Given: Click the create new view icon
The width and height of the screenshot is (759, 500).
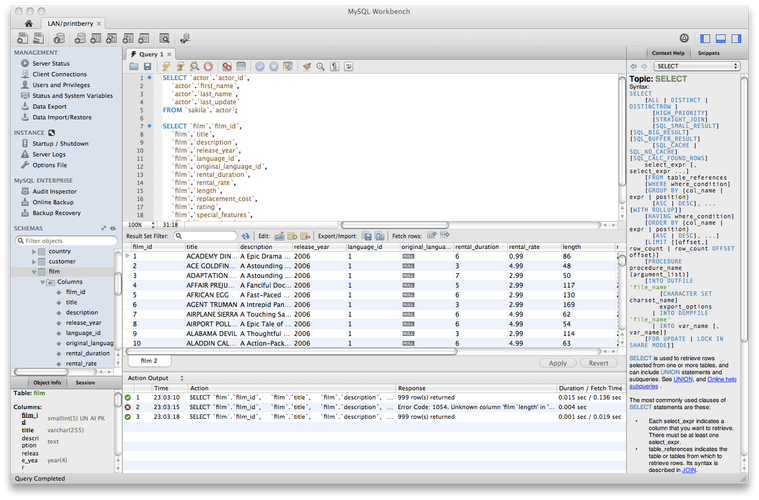Looking at the screenshot, I should (112, 38).
